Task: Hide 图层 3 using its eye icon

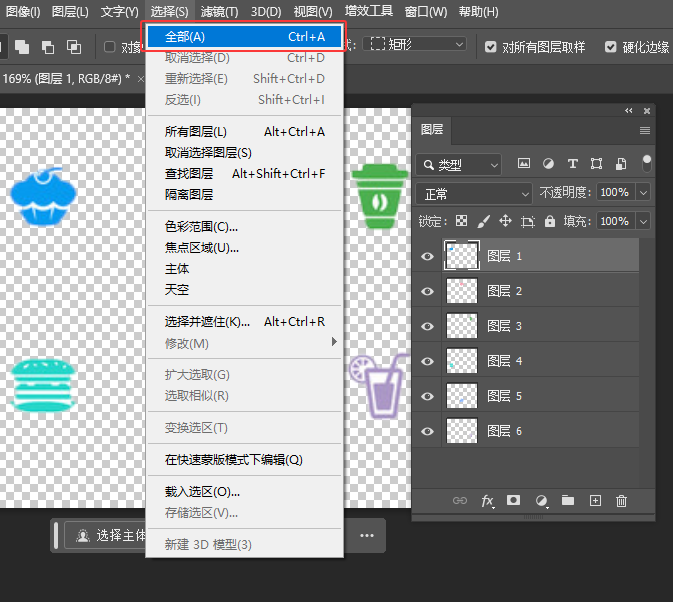Action: [x=428, y=326]
